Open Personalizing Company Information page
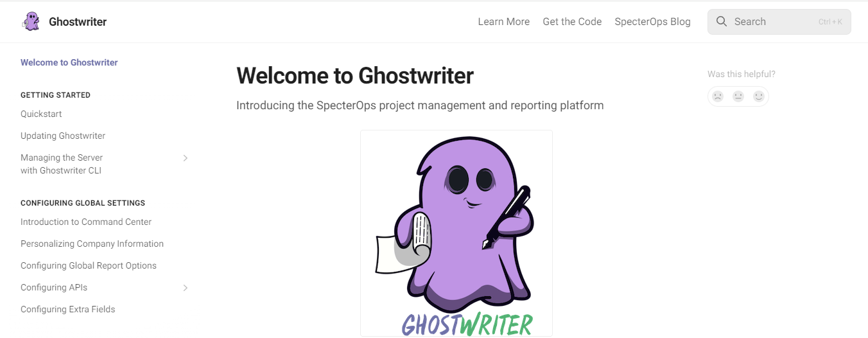 click(92, 244)
